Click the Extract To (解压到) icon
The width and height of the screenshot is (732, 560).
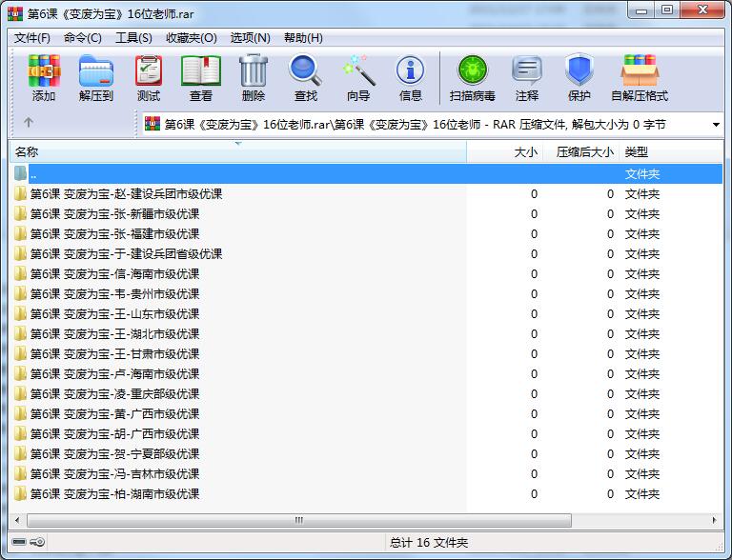point(96,70)
